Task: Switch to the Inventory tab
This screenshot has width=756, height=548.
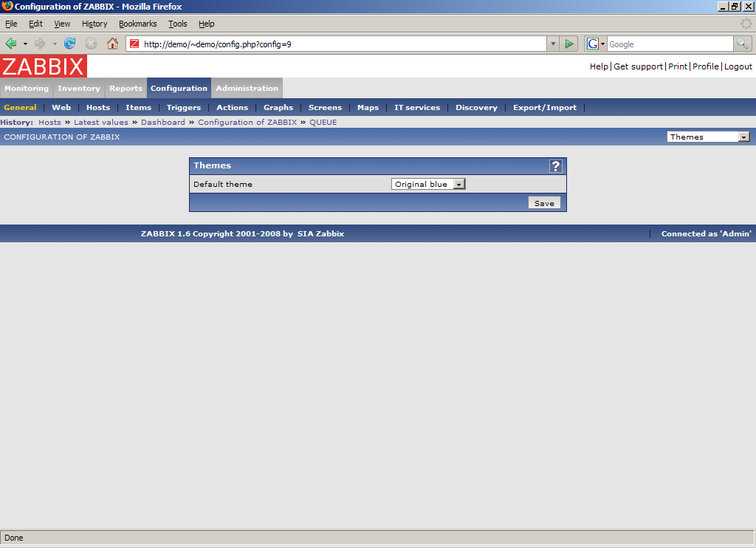Action: 79,89
